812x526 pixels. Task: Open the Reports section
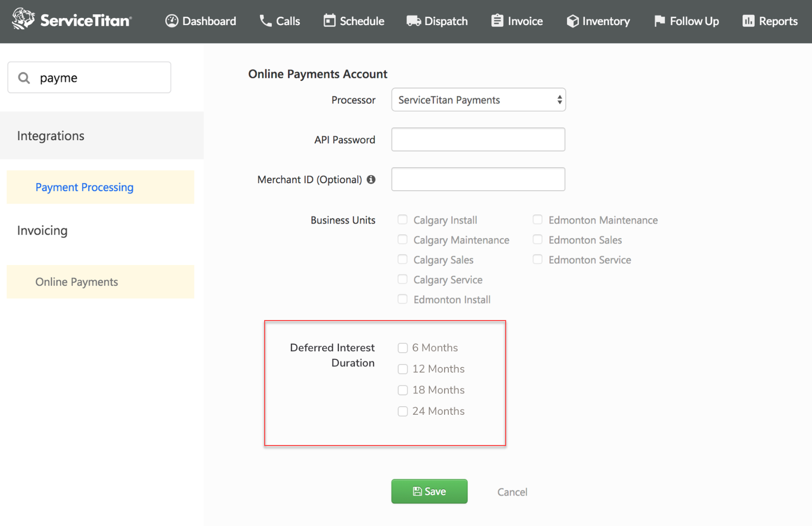click(770, 21)
